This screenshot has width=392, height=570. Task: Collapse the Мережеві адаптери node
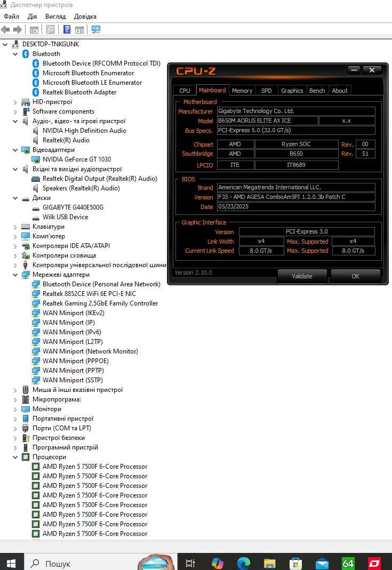[15, 275]
